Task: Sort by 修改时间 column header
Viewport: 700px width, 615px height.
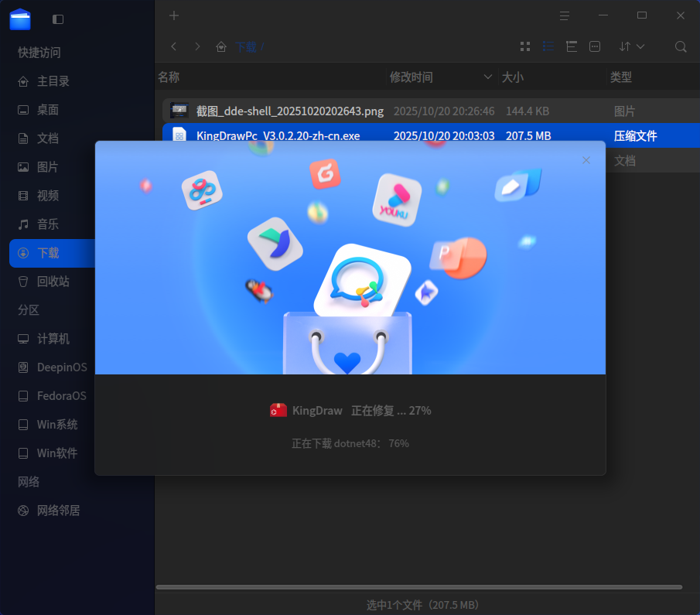Action: [x=411, y=77]
